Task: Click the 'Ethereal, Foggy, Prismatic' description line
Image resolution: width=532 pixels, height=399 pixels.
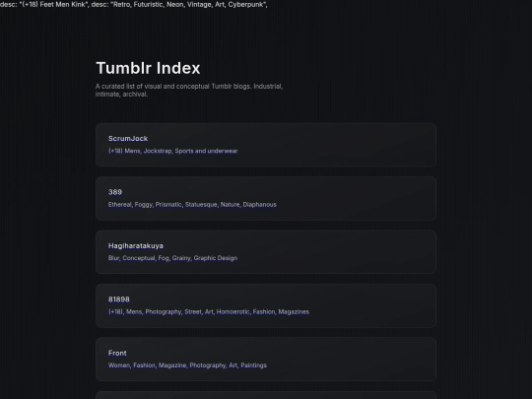Action: coord(192,205)
